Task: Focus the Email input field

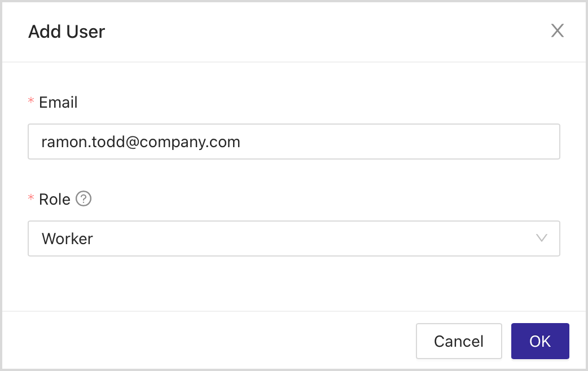Action: point(339,142)
